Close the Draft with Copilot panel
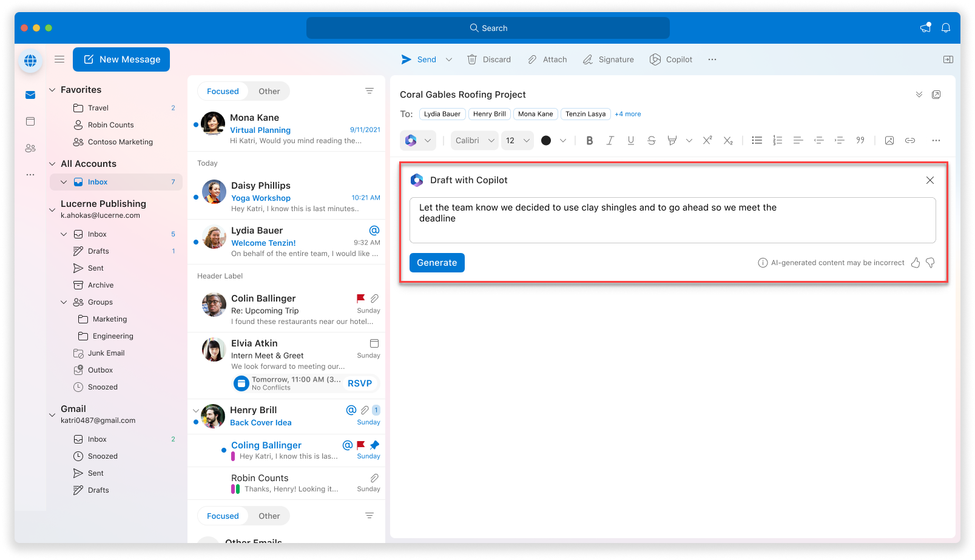This screenshot has height=560, width=975. [x=929, y=180]
